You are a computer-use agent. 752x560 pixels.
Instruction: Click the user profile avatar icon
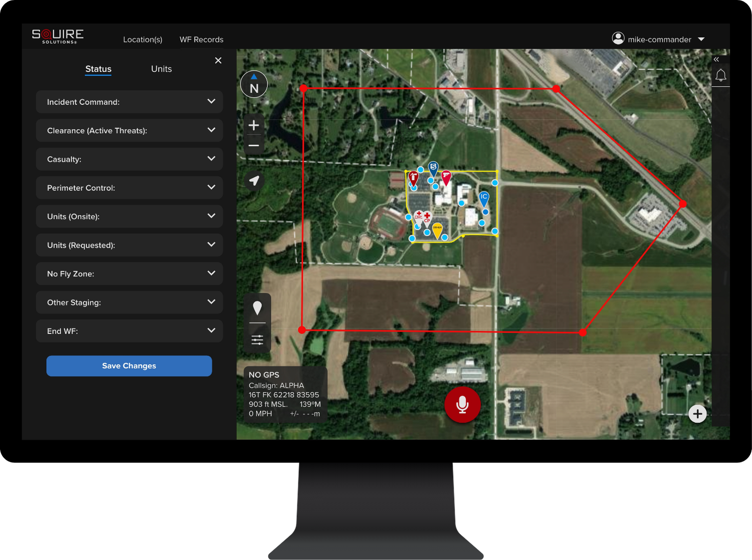click(618, 38)
